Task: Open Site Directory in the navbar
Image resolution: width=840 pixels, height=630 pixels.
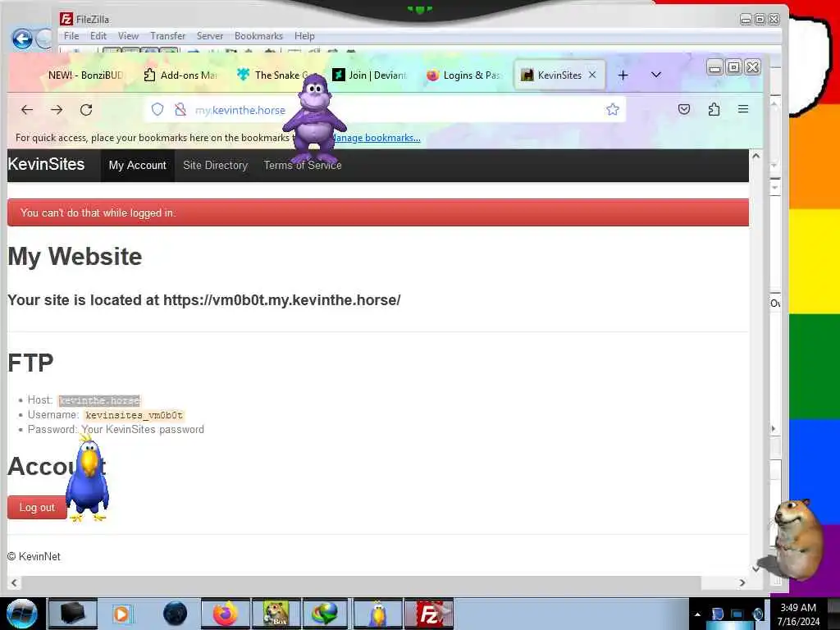Action: (x=216, y=165)
